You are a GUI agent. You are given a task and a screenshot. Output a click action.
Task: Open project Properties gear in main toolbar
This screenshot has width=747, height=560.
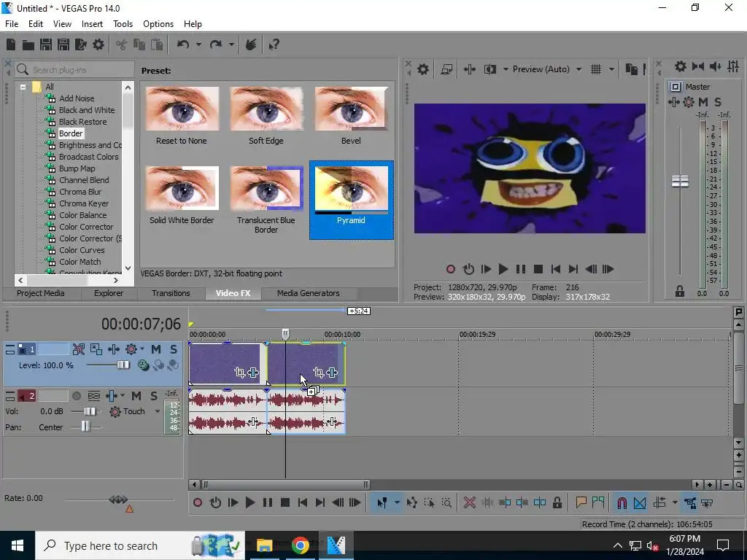(98, 44)
